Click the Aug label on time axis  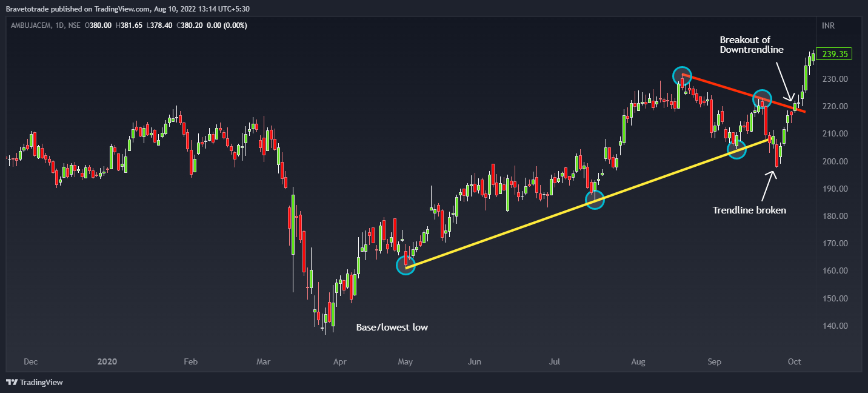tap(638, 361)
